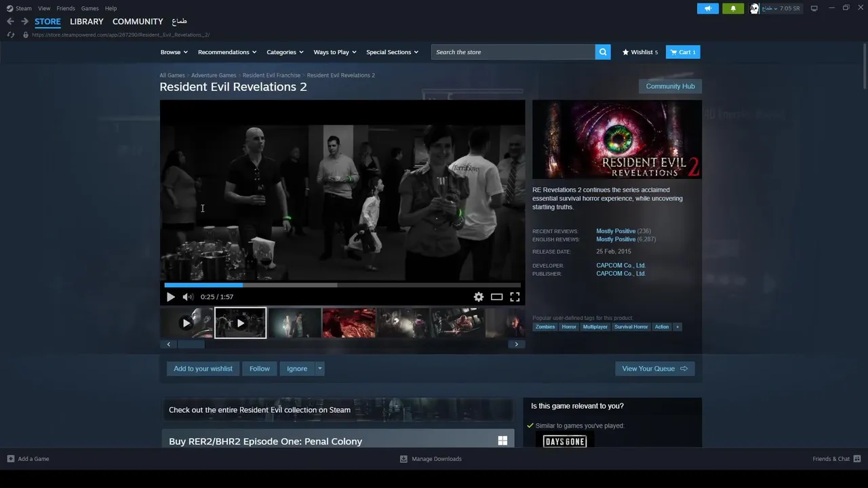
Task: Click the Friends & Chat icon
Action: click(857, 459)
